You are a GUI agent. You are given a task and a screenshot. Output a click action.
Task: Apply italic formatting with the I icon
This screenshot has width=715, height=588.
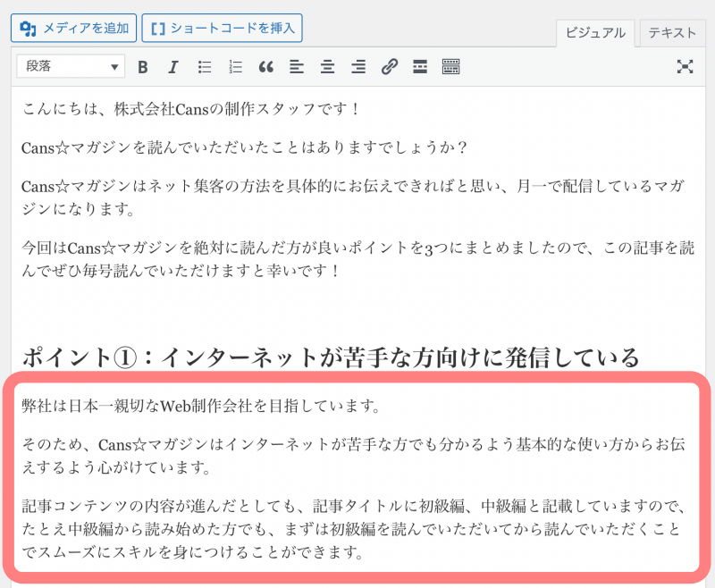(x=173, y=67)
